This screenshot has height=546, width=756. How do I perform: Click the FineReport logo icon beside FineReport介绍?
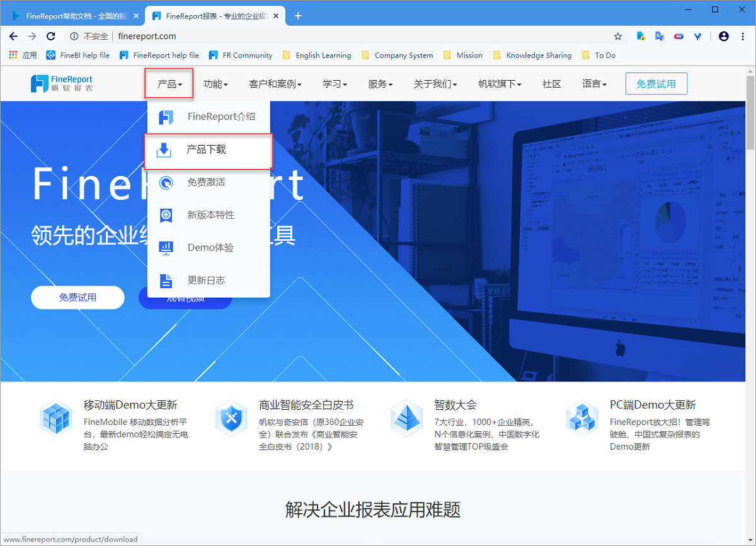pos(166,117)
